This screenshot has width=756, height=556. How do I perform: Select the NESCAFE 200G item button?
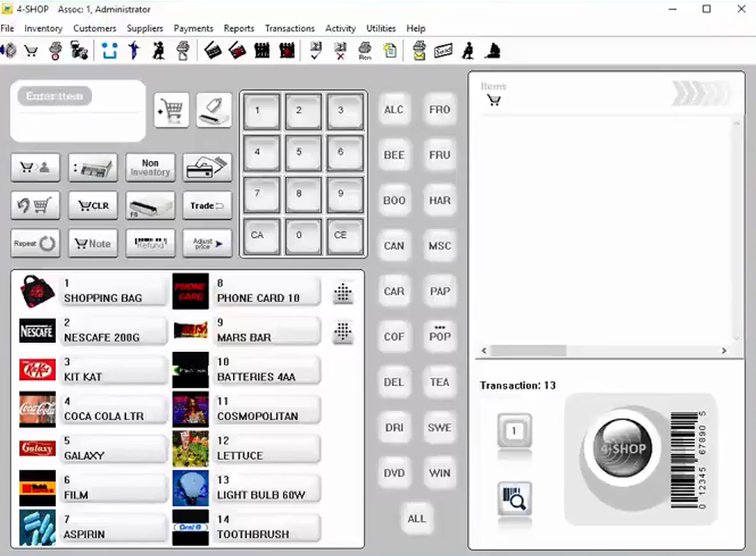[x=113, y=331]
